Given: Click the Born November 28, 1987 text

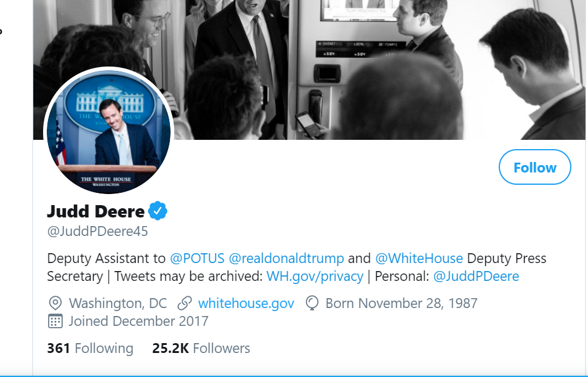Looking at the screenshot, I should pos(401,303).
